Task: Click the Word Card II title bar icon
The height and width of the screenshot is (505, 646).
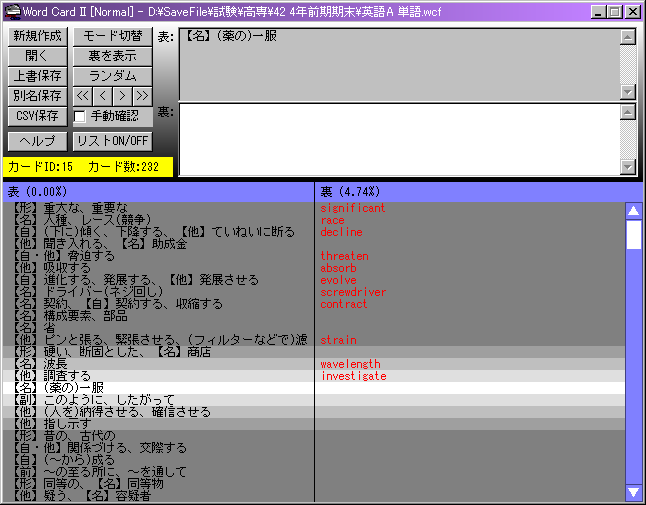Action: coord(12,11)
